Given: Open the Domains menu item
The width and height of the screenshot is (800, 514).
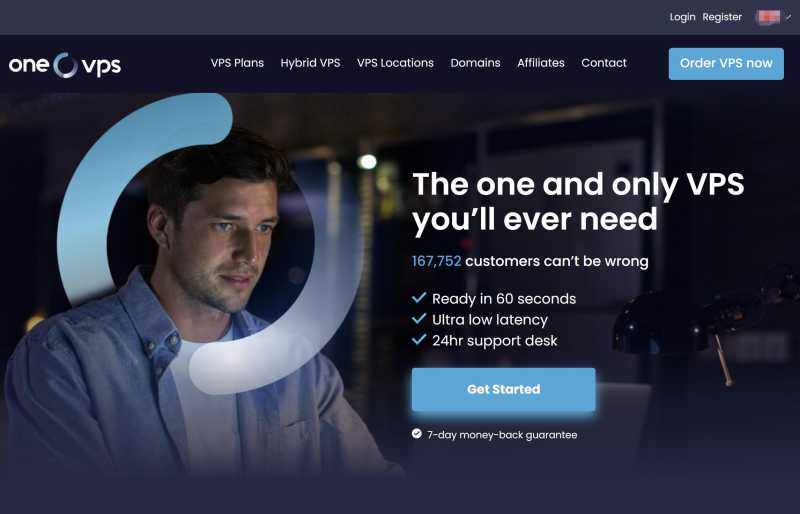Looking at the screenshot, I should (x=476, y=63).
